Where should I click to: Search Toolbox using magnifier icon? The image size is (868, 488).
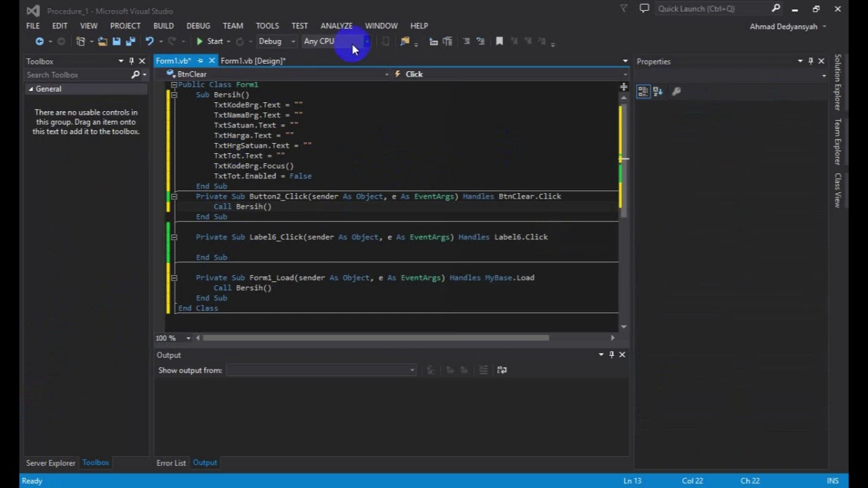[136, 75]
